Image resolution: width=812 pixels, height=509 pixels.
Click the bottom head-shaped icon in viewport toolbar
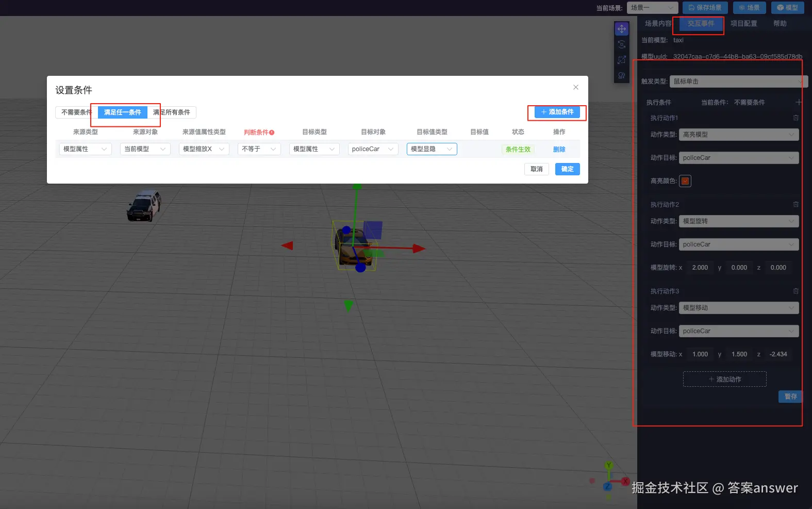[x=622, y=75]
